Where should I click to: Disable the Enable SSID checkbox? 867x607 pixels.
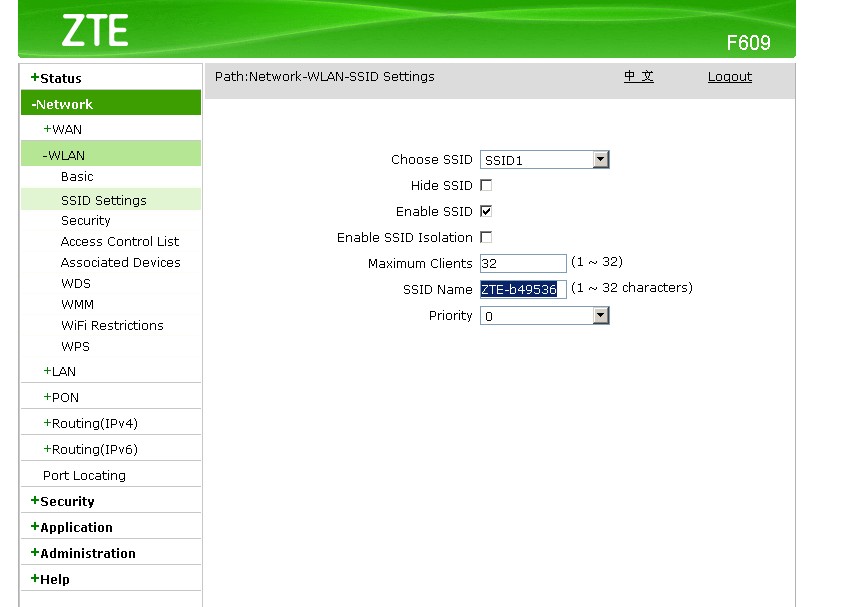[484, 211]
